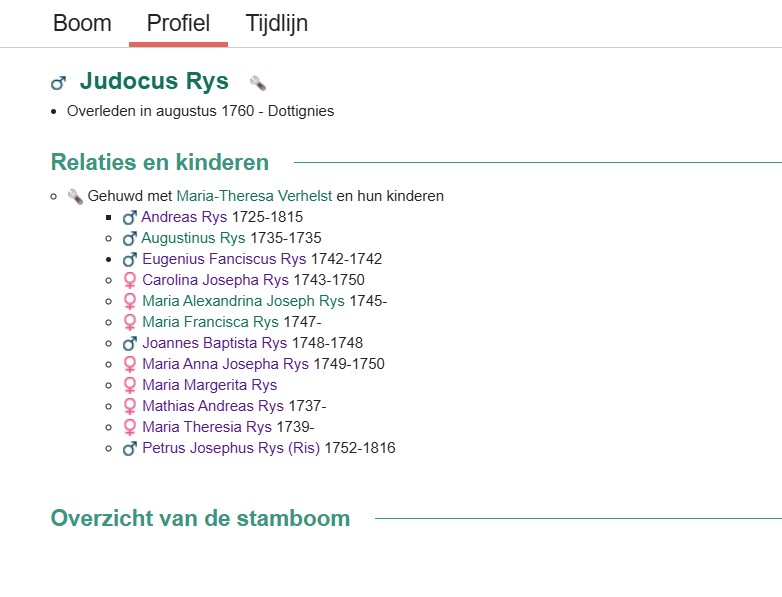The height and width of the screenshot is (597, 782).
Task: Open the Tijdlijn tab
Action: (277, 23)
